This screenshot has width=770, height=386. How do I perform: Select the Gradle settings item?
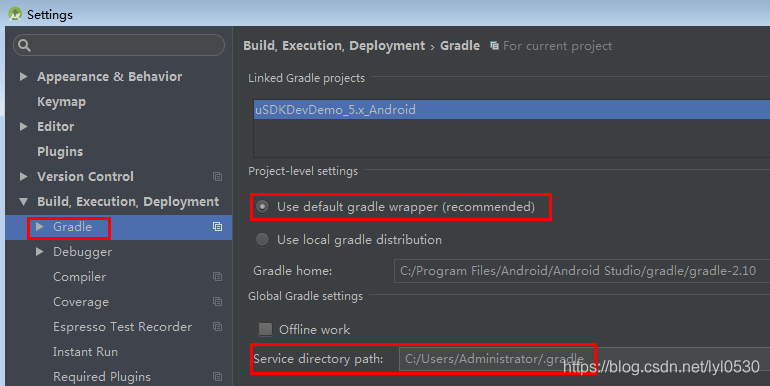pyautogui.click(x=72, y=227)
